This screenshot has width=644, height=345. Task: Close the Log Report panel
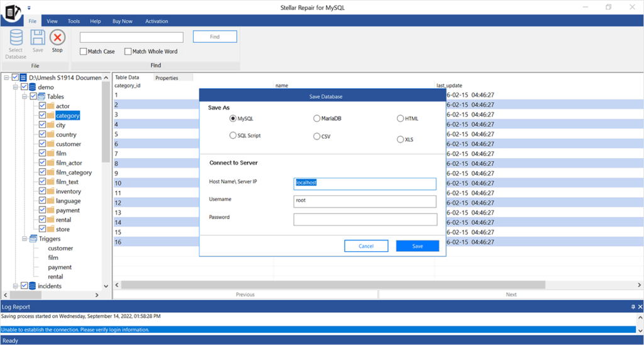pyautogui.click(x=640, y=307)
